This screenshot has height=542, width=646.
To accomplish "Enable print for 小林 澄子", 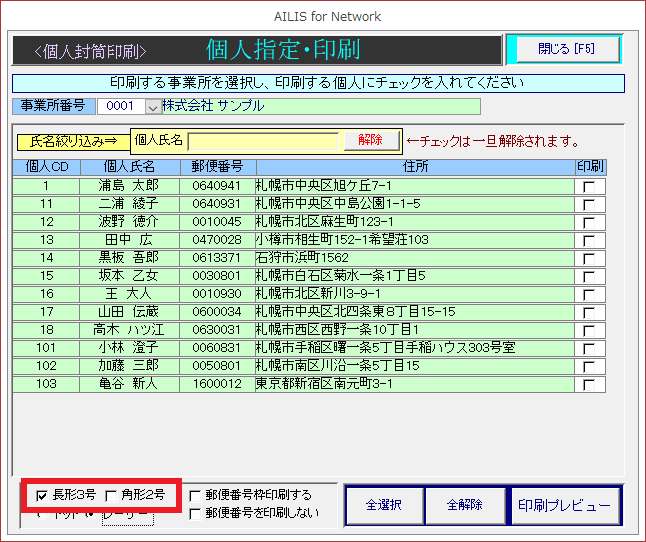I will [590, 348].
